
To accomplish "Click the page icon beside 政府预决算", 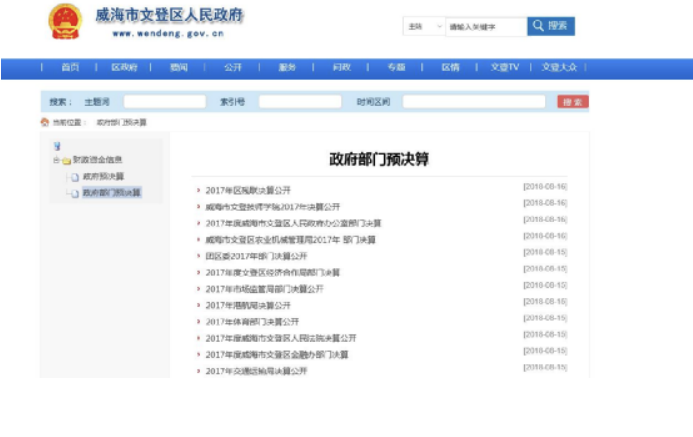I will 74,177.
